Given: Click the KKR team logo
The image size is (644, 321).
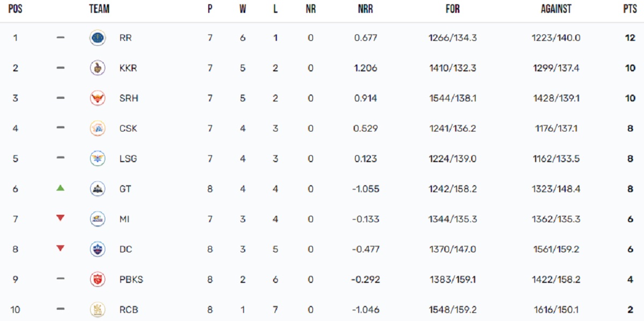Looking at the screenshot, I should [x=97, y=68].
